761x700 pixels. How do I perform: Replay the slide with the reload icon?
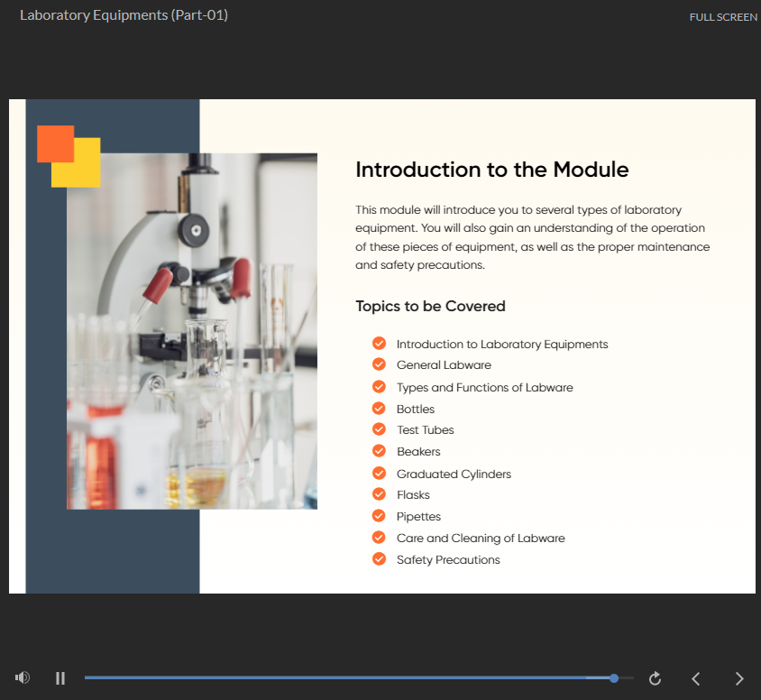pos(656,678)
